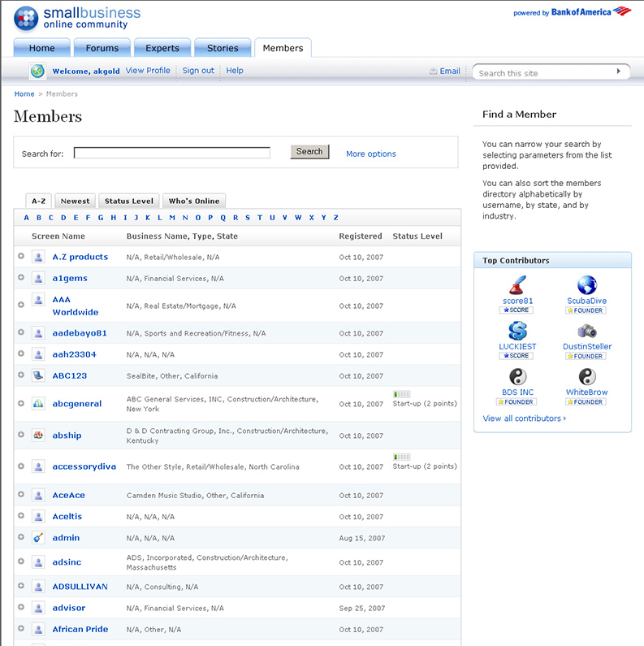Click the DustinSteller camera avatar icon

[x=586, y=331]
